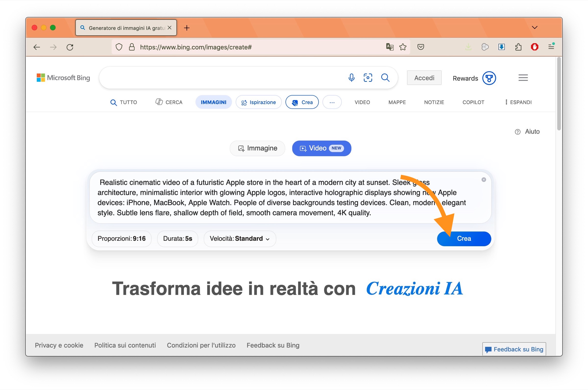Clear the prompt using the small X
This screenshot has width=588, height=390.
click(x=484, y=180)
